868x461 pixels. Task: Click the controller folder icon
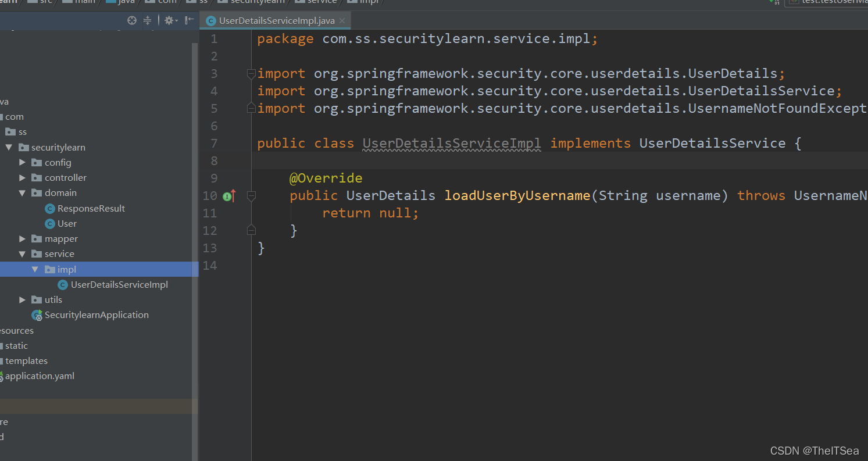click(37, 178)
